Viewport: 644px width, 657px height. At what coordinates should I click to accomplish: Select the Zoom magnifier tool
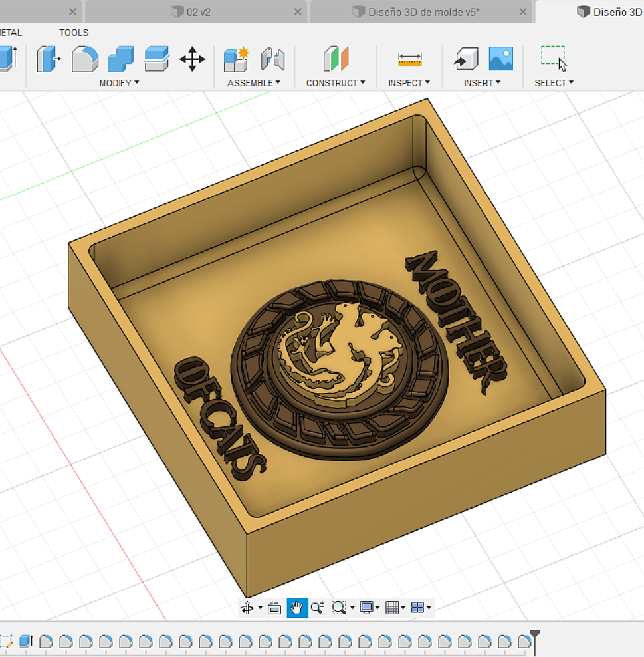pyautogui.click(x=318, y=608)
